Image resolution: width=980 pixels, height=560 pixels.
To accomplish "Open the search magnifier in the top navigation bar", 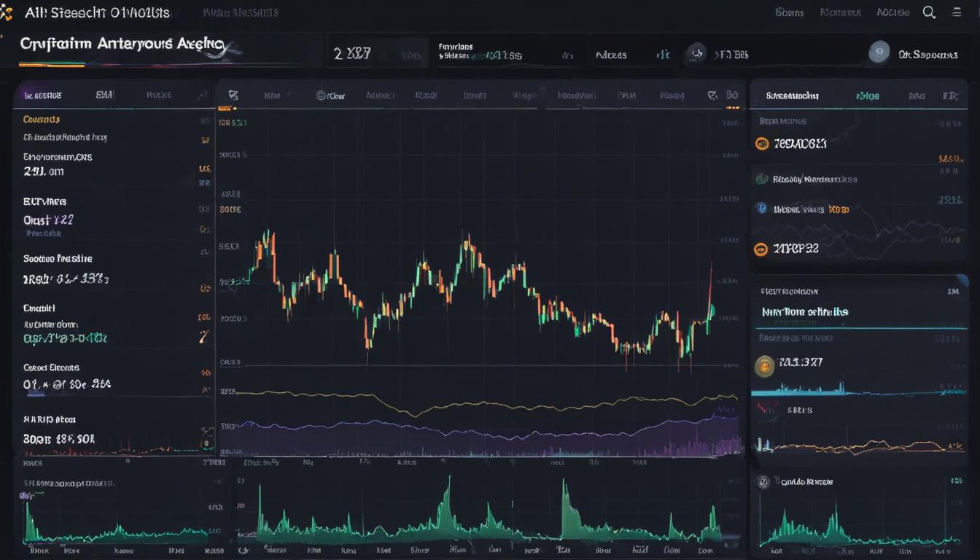I will (x=929, y=12).
